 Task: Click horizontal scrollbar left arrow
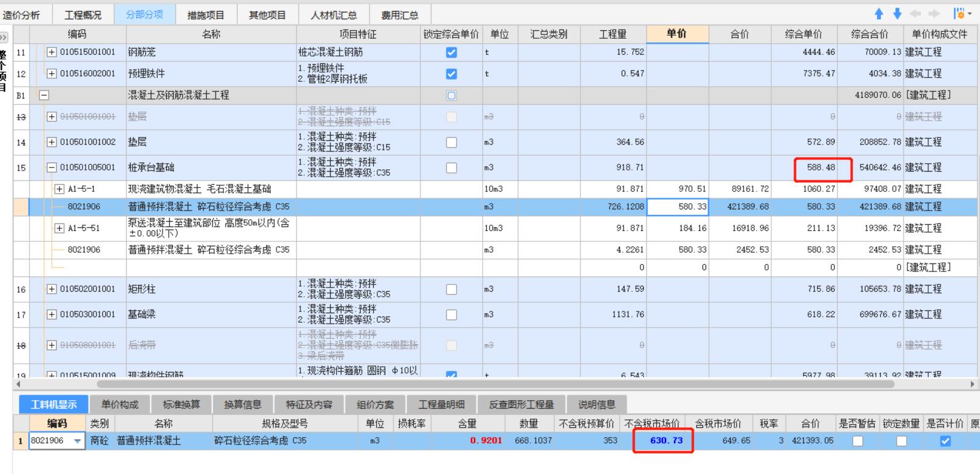[17, 384]
